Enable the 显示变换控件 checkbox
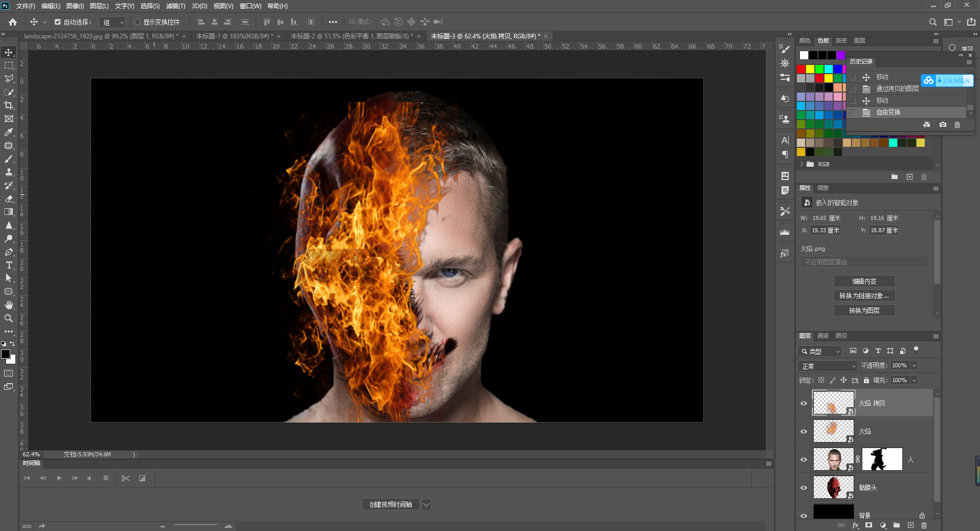Screen dimensions: 980x531 137,22
